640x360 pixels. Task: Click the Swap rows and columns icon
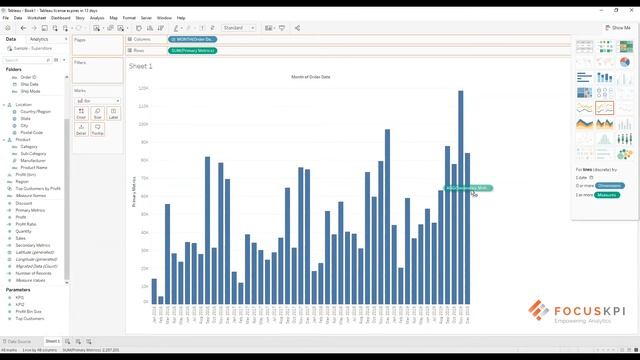pos(139,28)
